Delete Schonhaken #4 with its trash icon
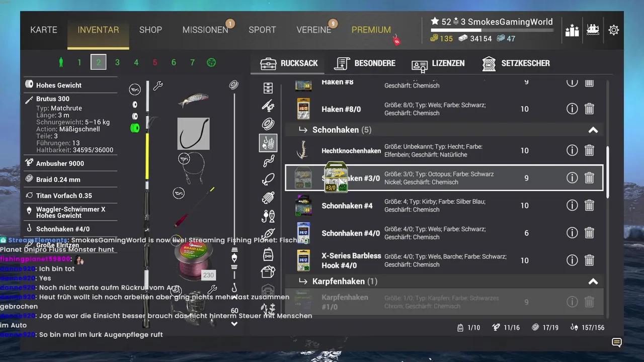 [x=589, y=205]
